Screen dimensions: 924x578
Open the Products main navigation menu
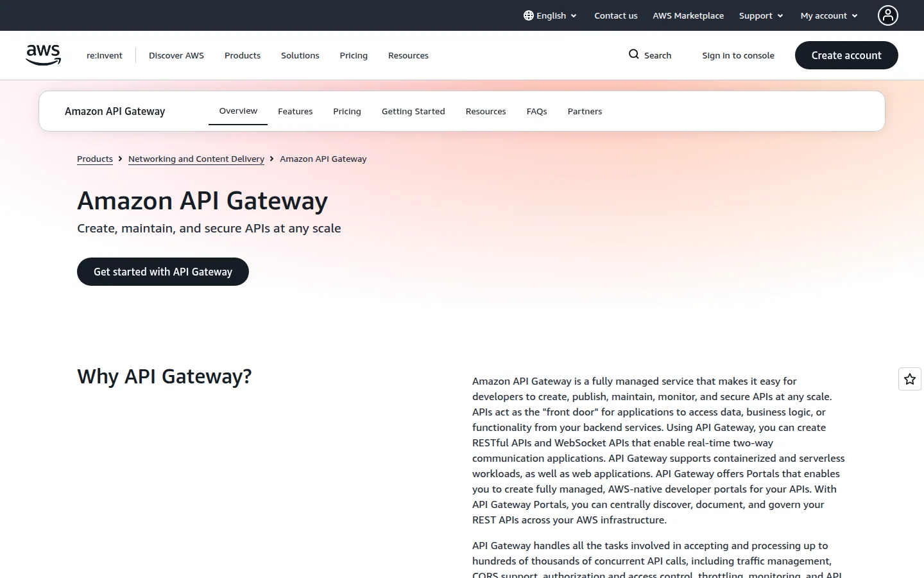[x=243, y=55]
